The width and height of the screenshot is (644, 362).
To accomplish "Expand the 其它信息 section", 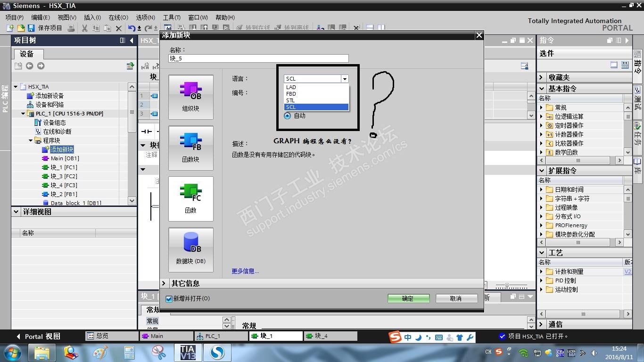I will (x=164, y=283).
